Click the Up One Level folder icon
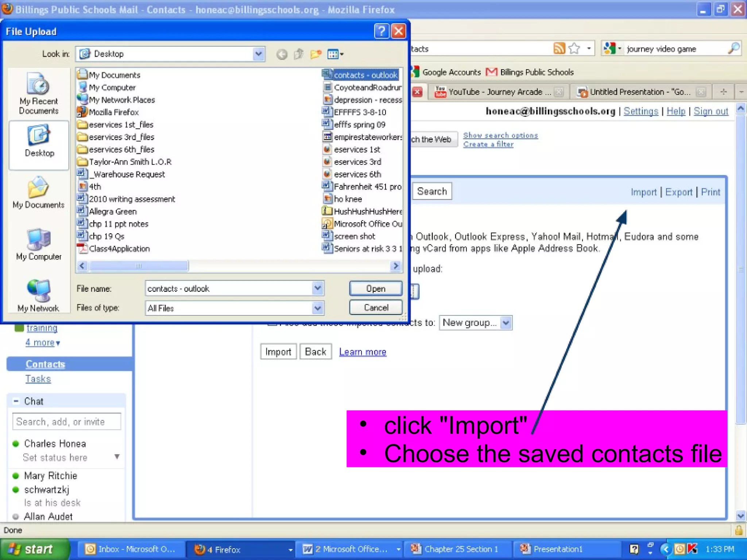This screenshot has height=560, width=747. (299, 54)
